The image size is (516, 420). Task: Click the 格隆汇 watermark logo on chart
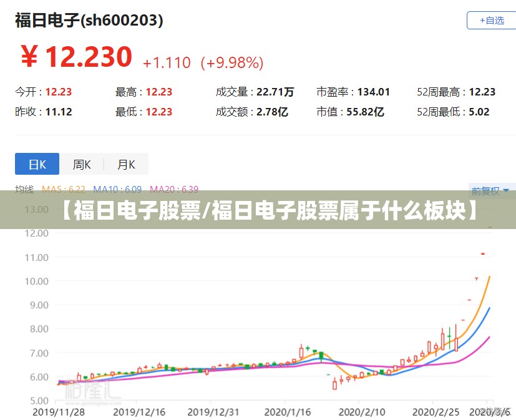click(93, 393)
